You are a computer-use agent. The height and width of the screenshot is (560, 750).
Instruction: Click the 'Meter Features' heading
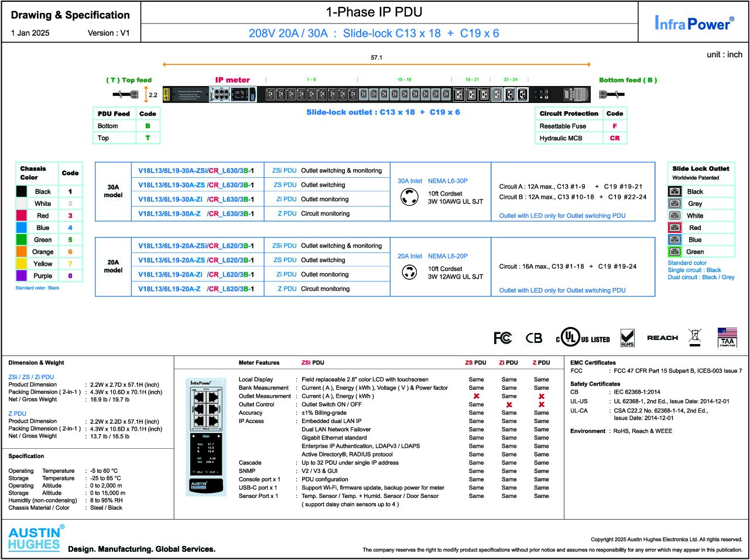coord(259,363)
